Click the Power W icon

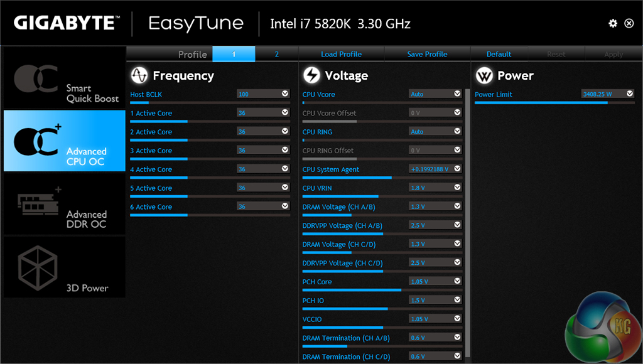pyautogui.click(x=484, y=75)
